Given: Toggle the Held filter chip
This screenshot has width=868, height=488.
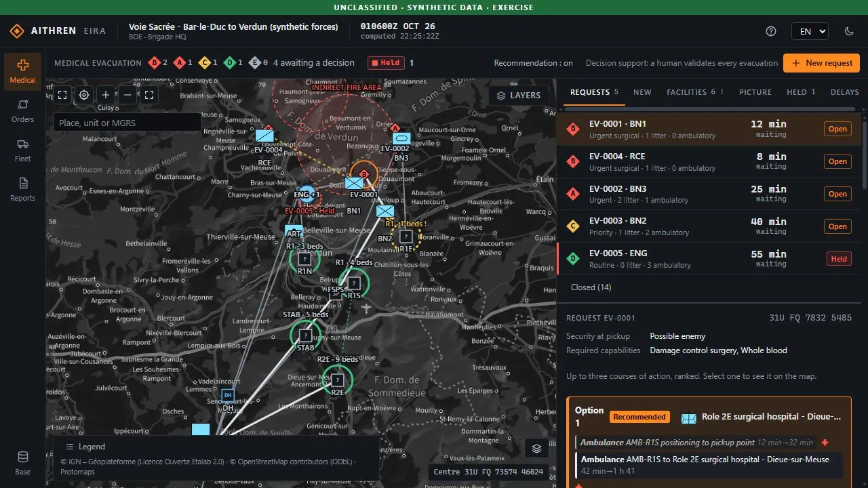Looking at the screenshot, I should (386, 63).
